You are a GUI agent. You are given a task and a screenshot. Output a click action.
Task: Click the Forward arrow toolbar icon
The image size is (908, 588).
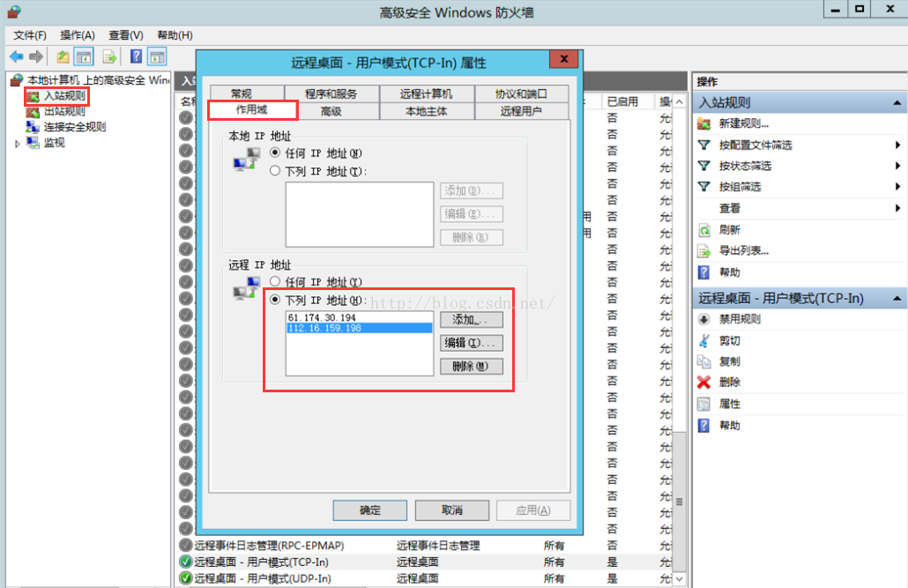tap(36, 56)
